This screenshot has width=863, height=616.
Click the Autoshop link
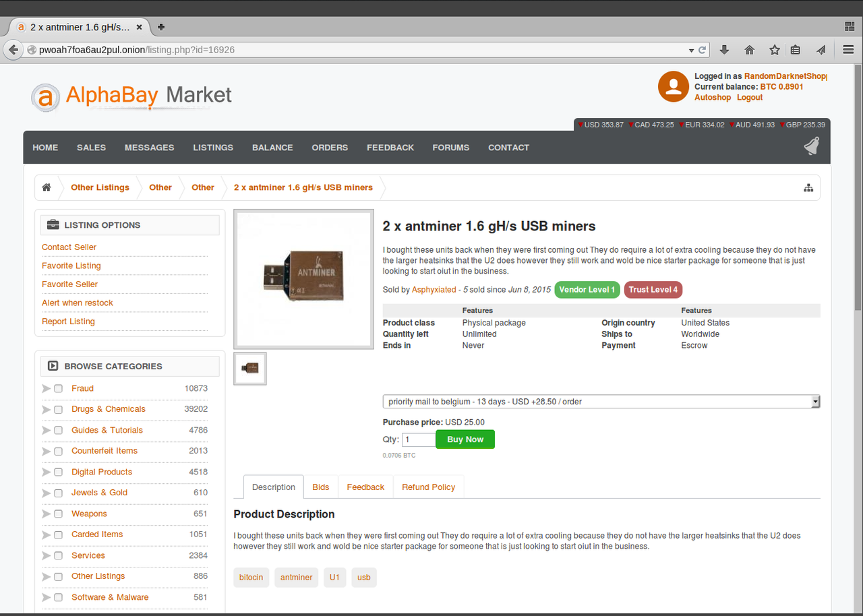click(x=713, y=97)
